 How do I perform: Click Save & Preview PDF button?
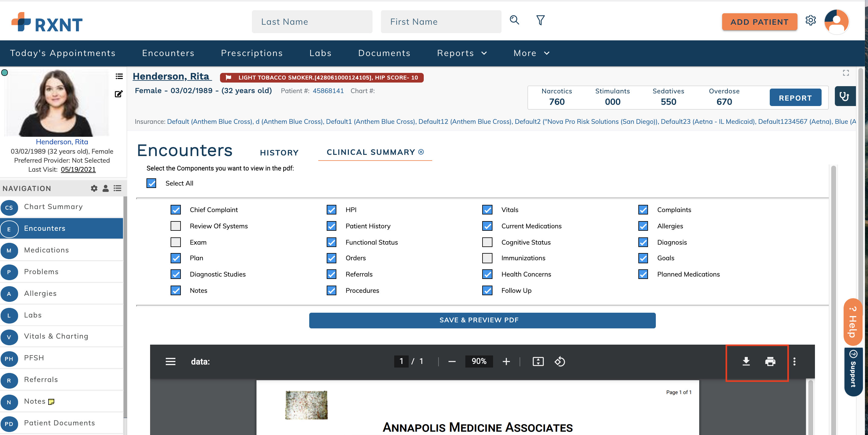coord(482,320)
